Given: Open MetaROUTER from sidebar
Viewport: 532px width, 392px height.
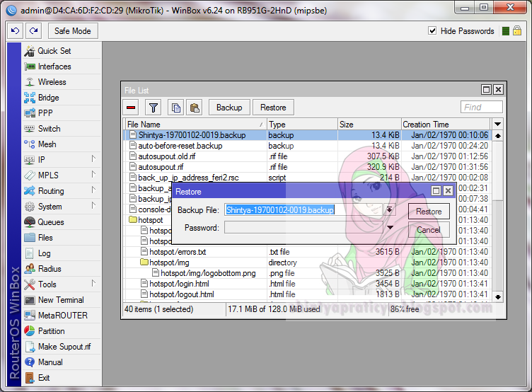Looking at the screenshot, I should click(x=63, y=316).
